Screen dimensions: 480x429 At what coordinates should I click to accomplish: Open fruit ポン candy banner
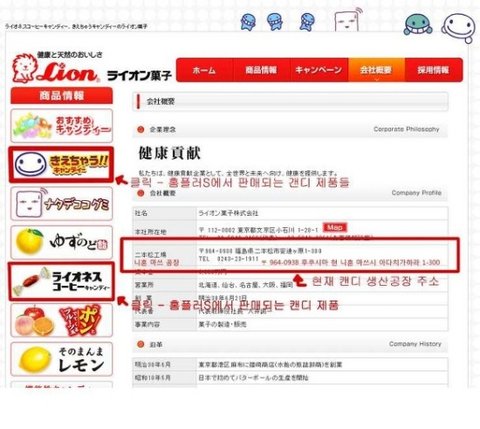62,320
